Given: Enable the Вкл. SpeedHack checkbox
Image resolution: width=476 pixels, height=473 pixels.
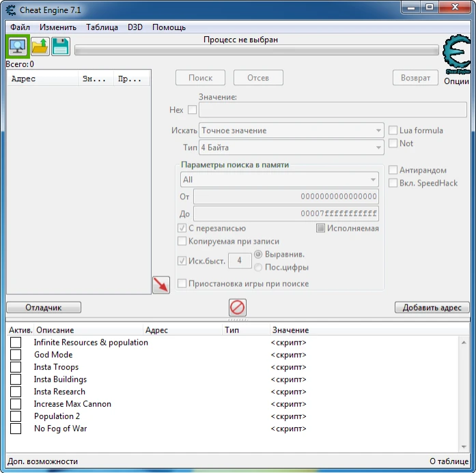Looking at the screenshot, I should click(x=393, y=183).
